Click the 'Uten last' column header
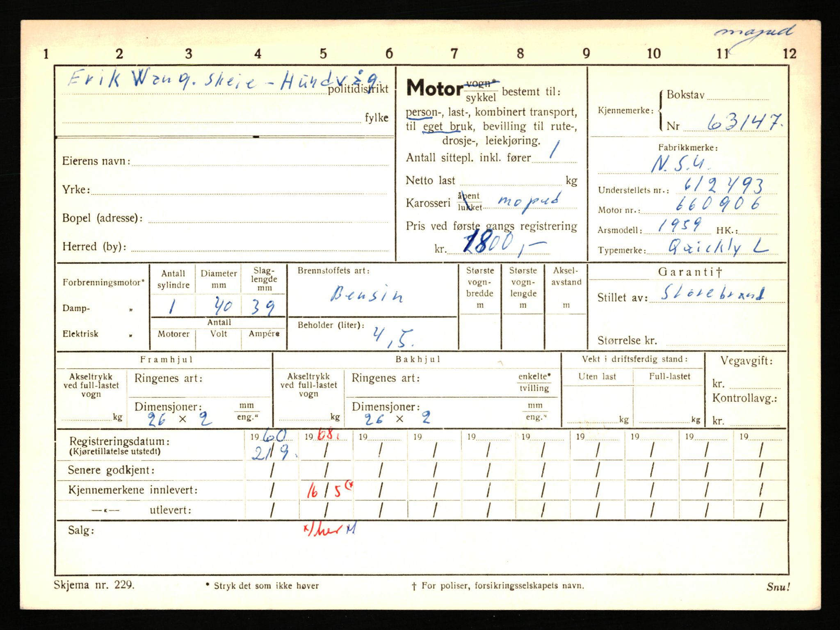Viewport: 840px width, 630px height. coord(597,376)
